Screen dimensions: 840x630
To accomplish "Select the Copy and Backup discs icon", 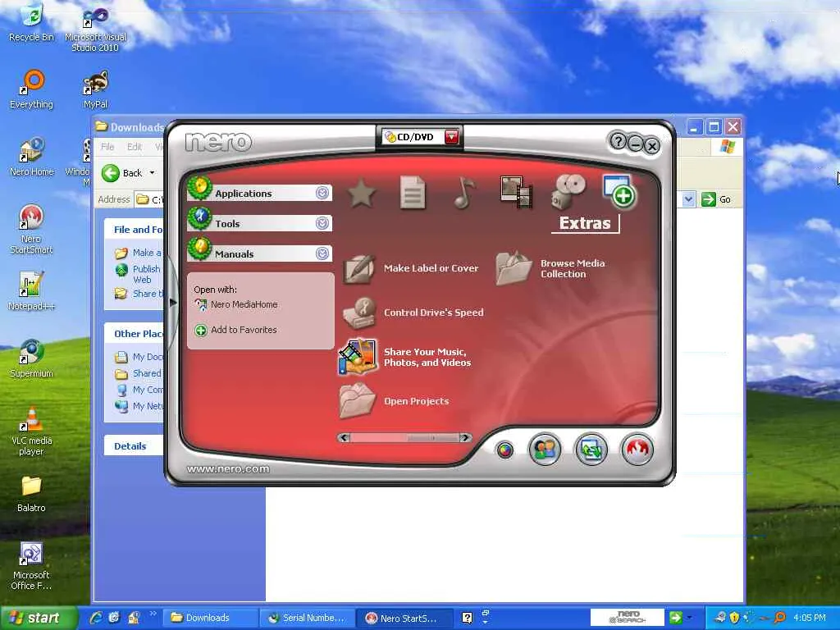I will (569, 192).
